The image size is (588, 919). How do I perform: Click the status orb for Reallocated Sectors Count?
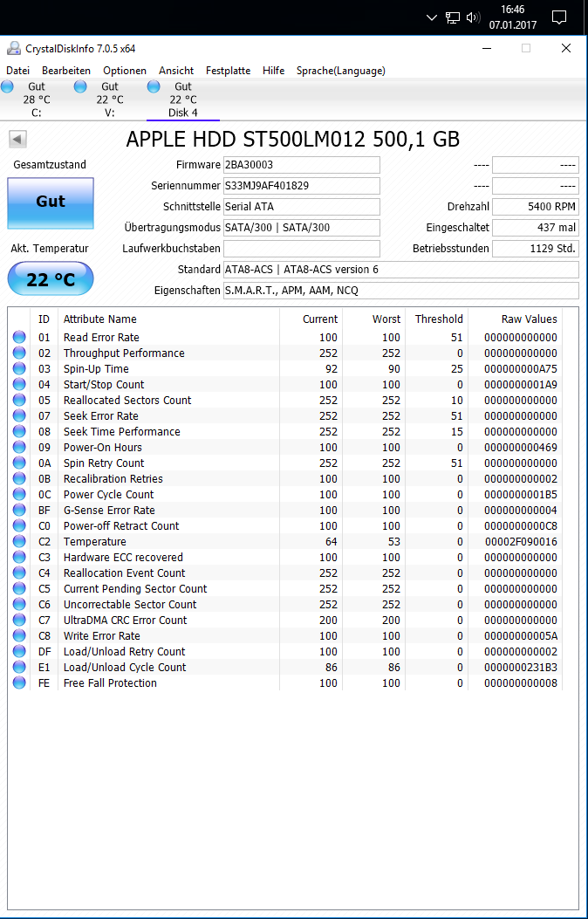(19, 400)
